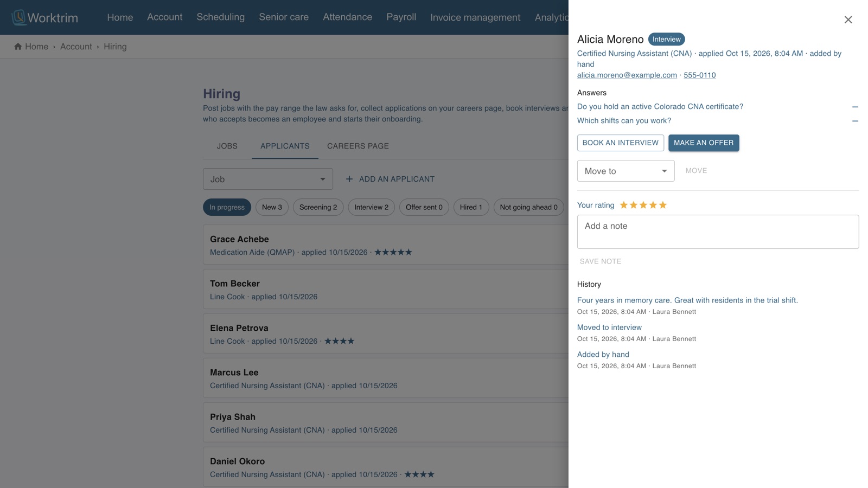Open Tom Becker applicant card

tap(386, 290)
